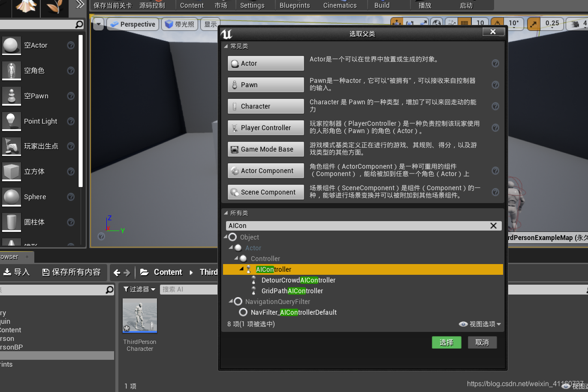Open the 过滤器 filters dropdown
Image resolution: width=588 pixels, height=392 pixels.
pyautogui.click(x=139, y=289)
